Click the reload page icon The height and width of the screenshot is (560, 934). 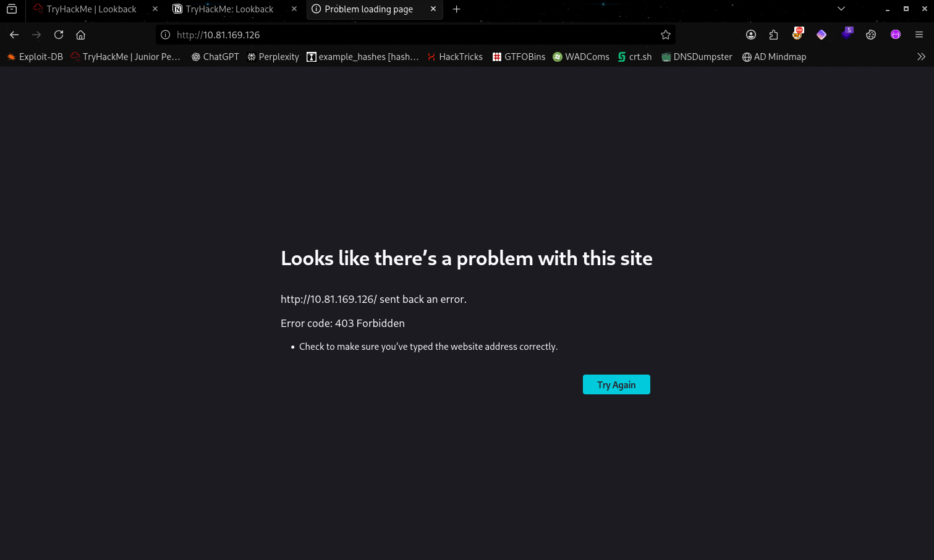(x=59, y=35)
